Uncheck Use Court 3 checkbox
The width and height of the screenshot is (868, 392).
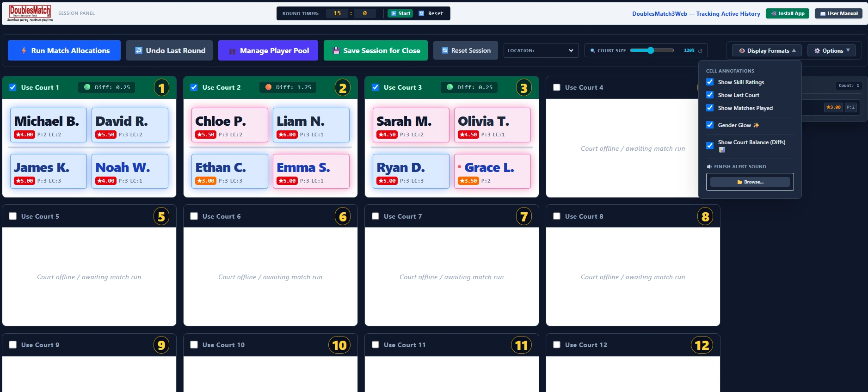376,87
